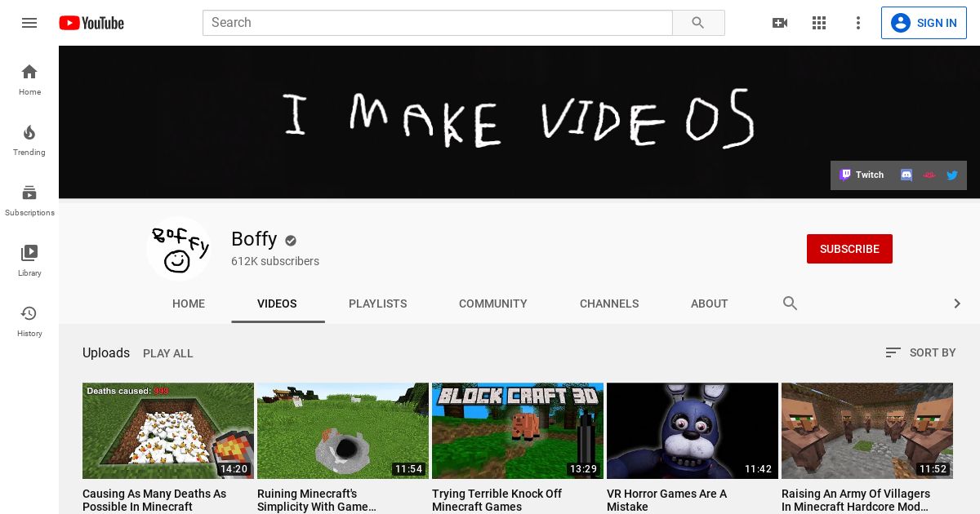Open the YouTube apps grid
The height and width of the screenshot is (514, 980).
[x=819, y=23]
